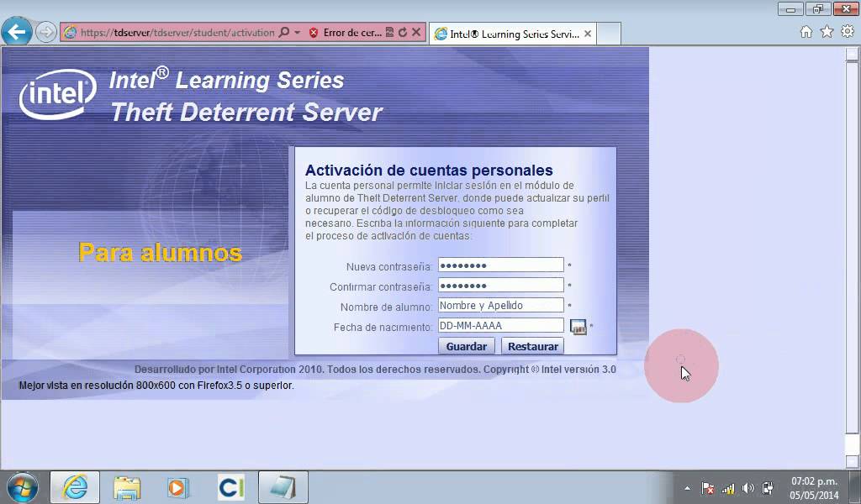This screenshot has width=861, height=504.
Task: Open the calendar date picker icon
Action: point(578,327)
